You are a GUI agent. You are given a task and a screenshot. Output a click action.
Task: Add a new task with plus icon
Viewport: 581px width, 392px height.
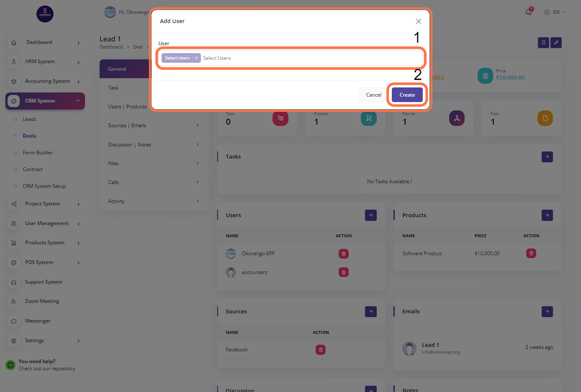pyautogui.click(x=547, y=157)
